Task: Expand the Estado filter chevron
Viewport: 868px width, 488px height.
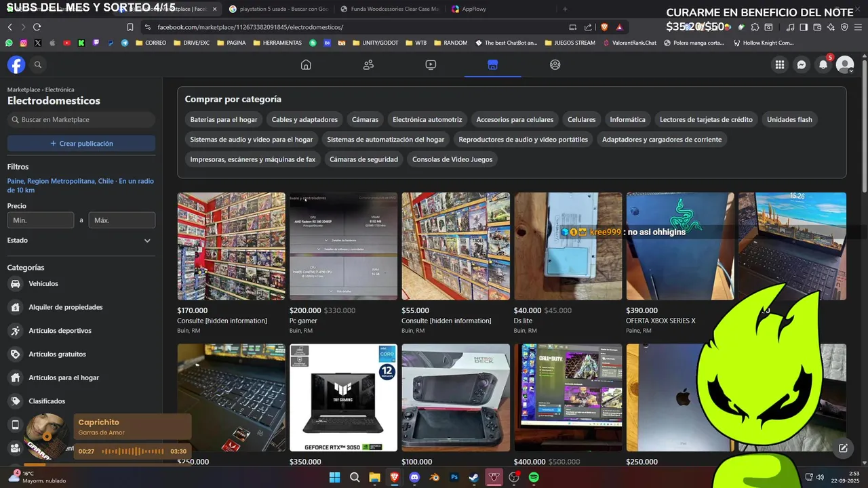Action: 147,241
